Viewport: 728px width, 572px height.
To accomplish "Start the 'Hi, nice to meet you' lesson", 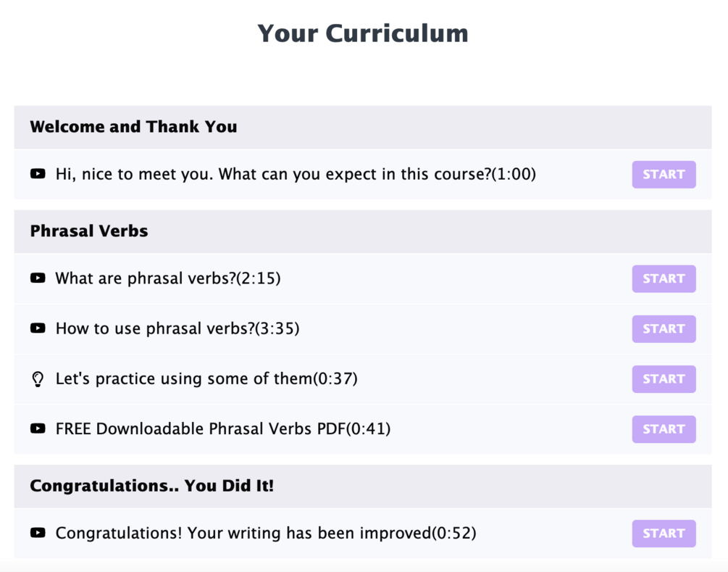I will point(664,175).
